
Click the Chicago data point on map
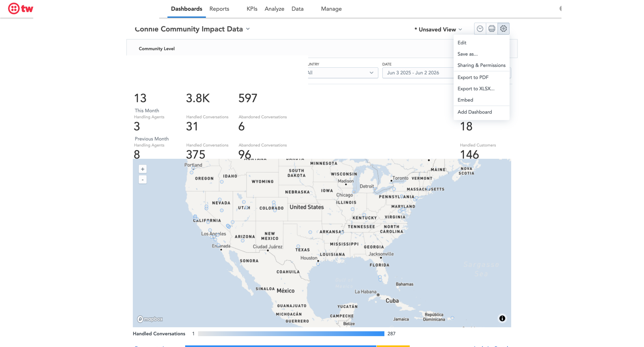tap(354, 192)
